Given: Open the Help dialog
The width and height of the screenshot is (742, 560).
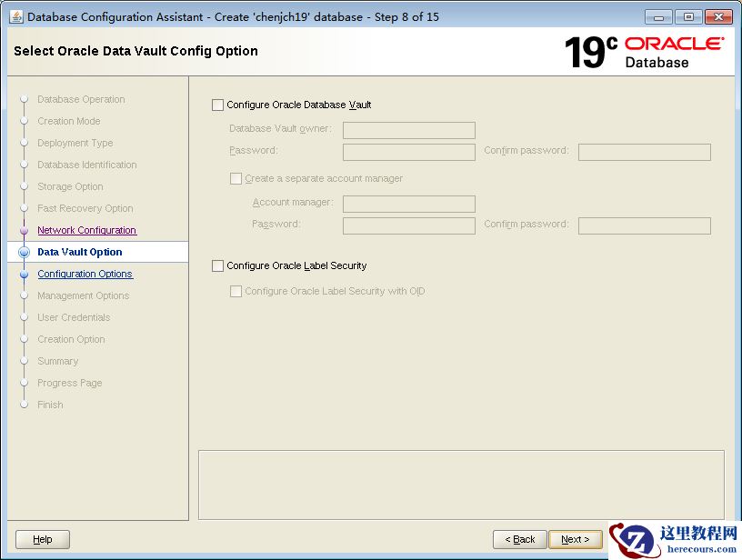Looking at the screenshot, I should pyautogui.click(x=43, y=539).
